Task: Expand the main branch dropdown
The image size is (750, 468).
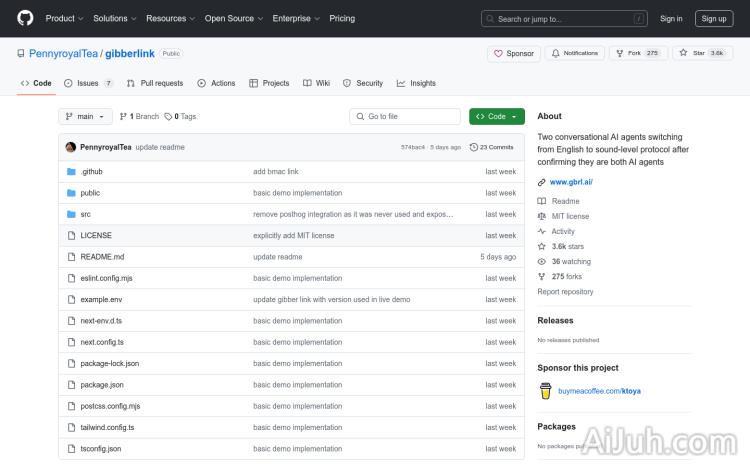Action: pos(86,116)
